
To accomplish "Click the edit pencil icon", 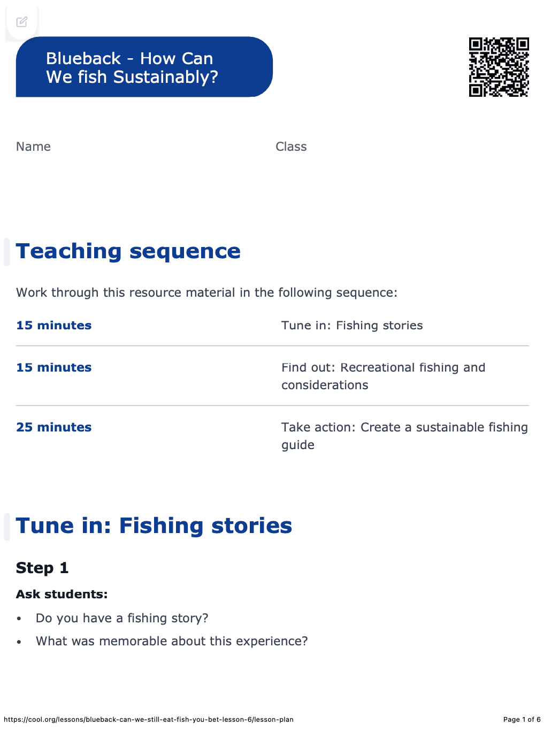I will tap(22, 22).
